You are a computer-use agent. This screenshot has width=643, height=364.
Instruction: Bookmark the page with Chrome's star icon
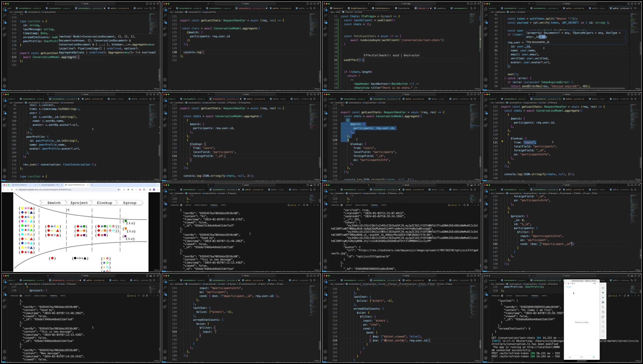(119, 190)
